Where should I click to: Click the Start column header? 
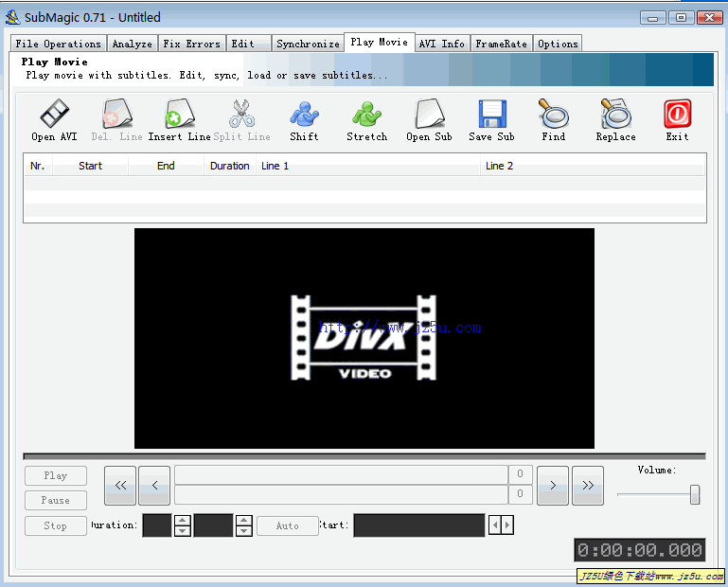(x=90, y=166)
